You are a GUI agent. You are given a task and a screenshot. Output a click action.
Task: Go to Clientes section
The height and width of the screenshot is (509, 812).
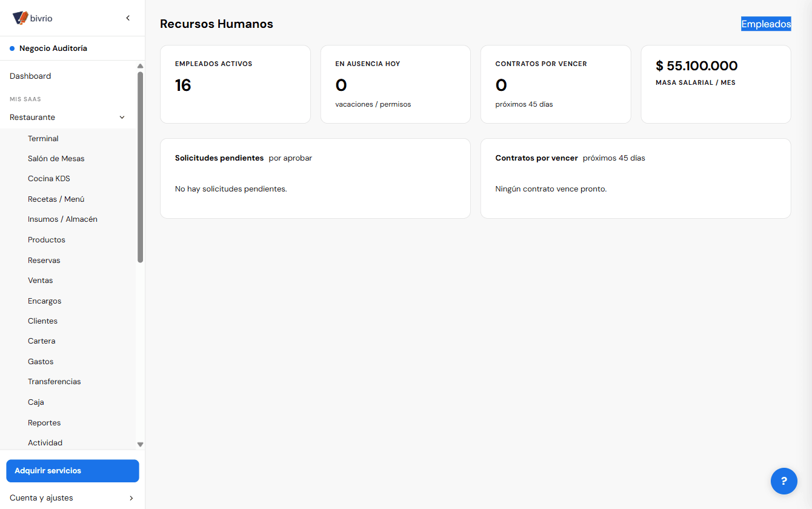[43, 321]
